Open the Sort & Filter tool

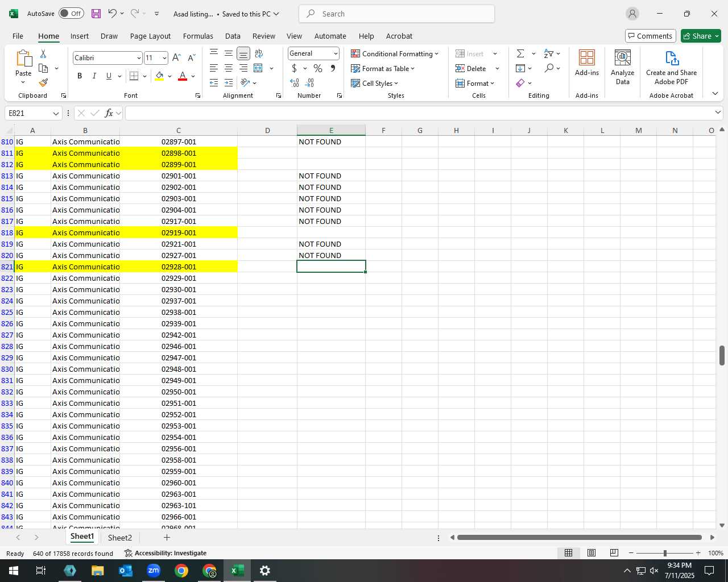tap(549, 53)
